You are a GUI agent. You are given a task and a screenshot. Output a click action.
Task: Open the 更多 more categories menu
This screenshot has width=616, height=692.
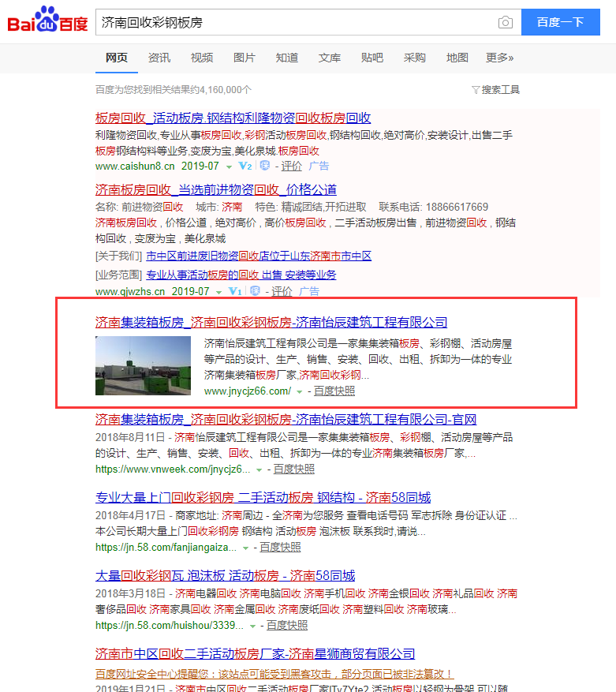pos(499,58)
